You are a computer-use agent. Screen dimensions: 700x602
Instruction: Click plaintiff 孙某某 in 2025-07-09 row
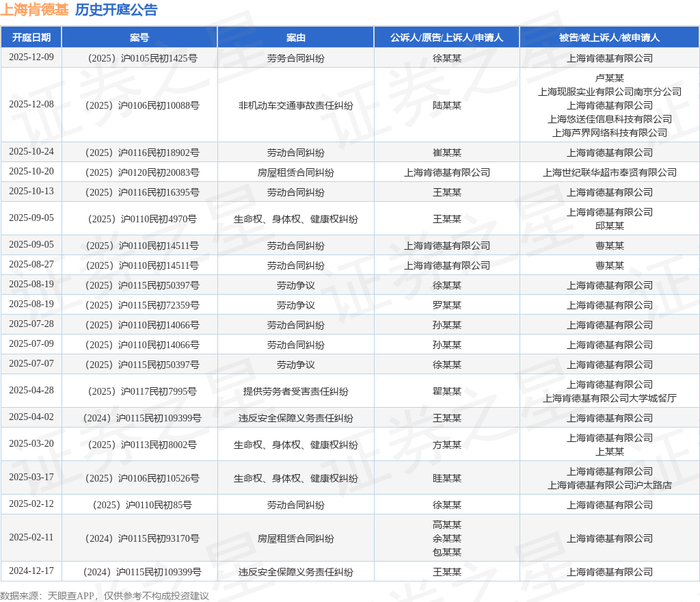point(447,345)
